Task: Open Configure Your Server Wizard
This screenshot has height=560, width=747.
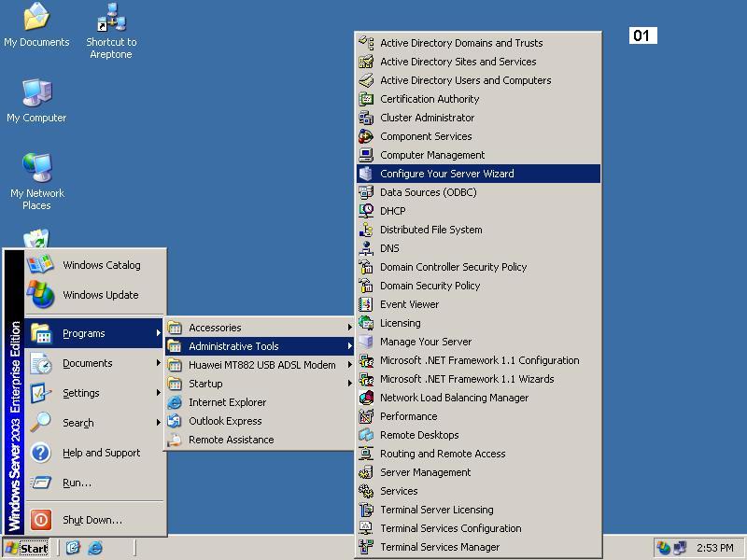Action: click(x=478, y=174)
